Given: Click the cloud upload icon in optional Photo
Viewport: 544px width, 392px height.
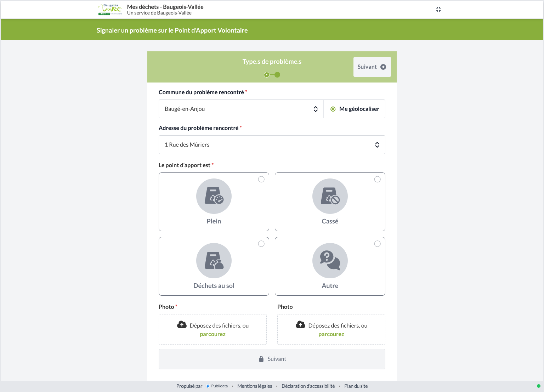Looking at the screenshot, I should click(300, 324).
